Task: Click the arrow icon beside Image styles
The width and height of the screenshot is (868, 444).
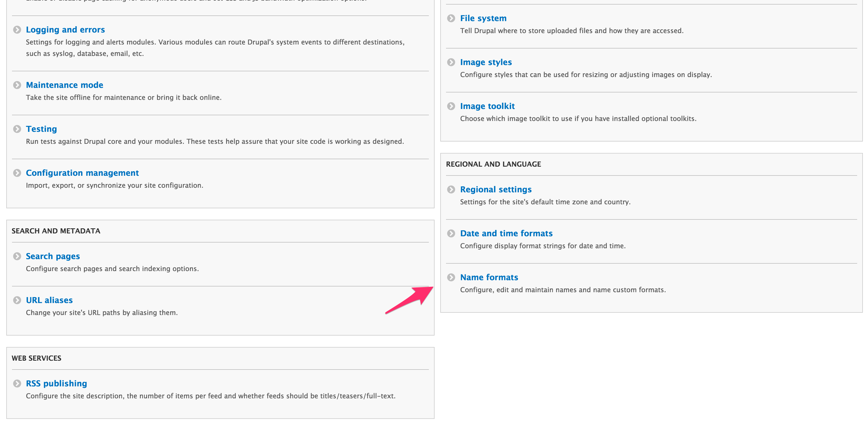Action: [x=451, y=62]
